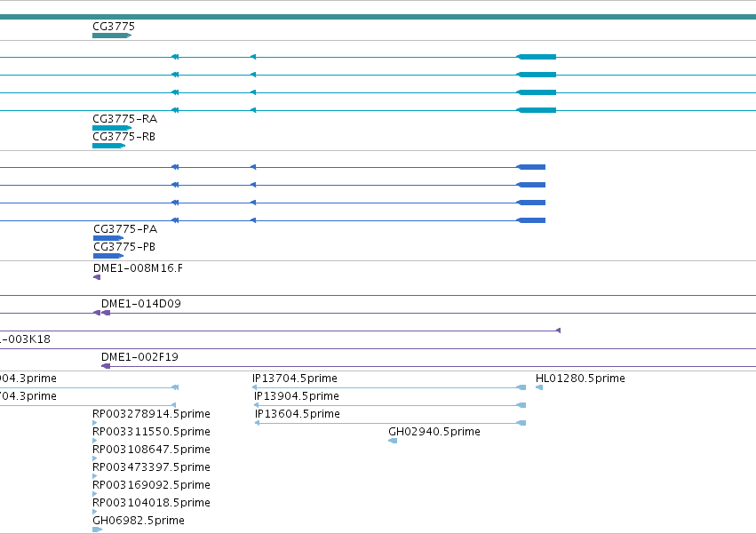This screenshot has height=534, width=756.
Task: Click the DME1-014D09 label
Action: [140, 303]
